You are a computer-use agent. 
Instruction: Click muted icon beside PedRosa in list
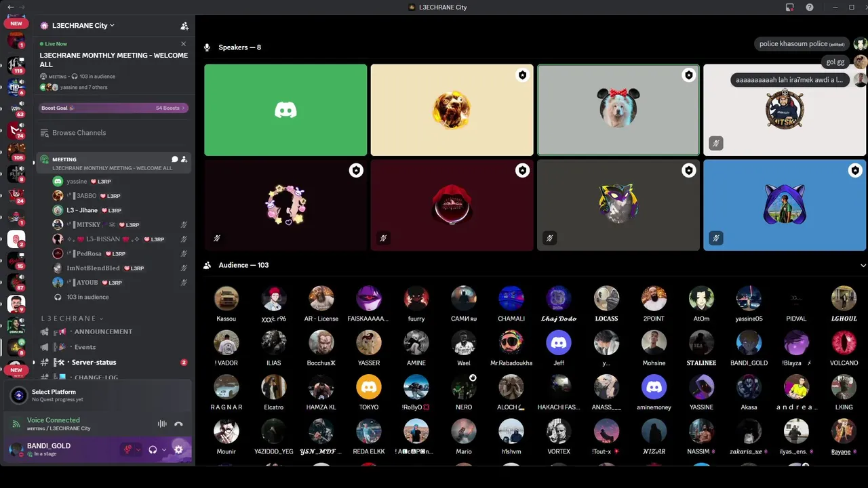[184, 253]
